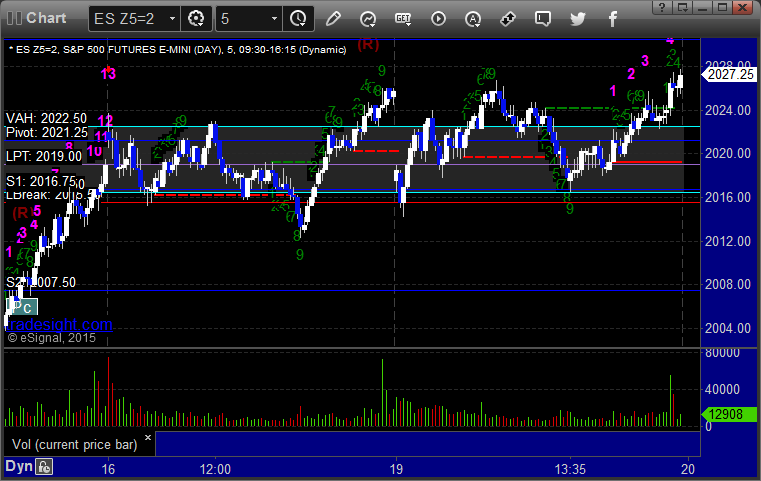Open the comment speech-bubble icon
The width and height of the screenshot is (761, 481).
pos(543,19)
